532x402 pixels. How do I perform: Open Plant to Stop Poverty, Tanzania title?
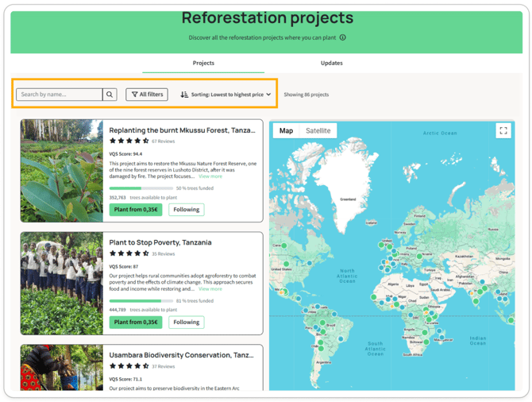(x=160, y=242)
